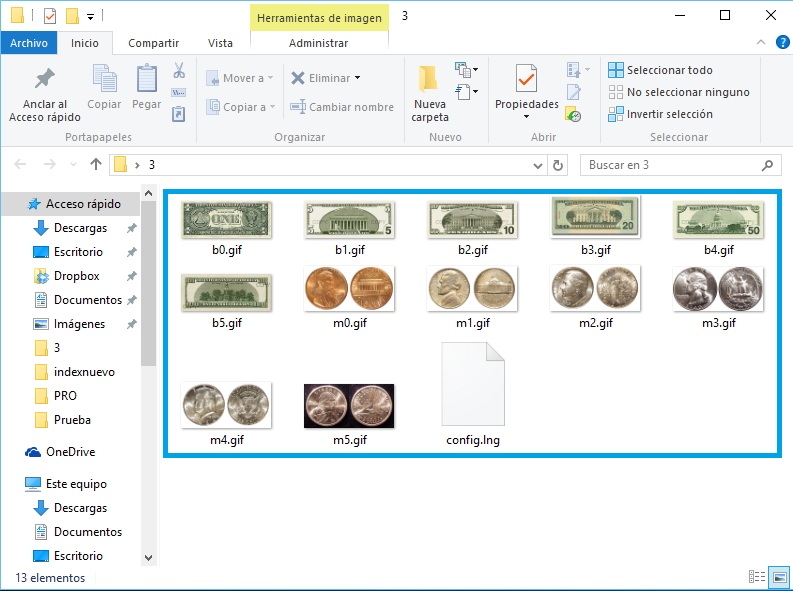Open the Abrir dropdown in Abrir group
793x591 pixels.
point(579,69)
